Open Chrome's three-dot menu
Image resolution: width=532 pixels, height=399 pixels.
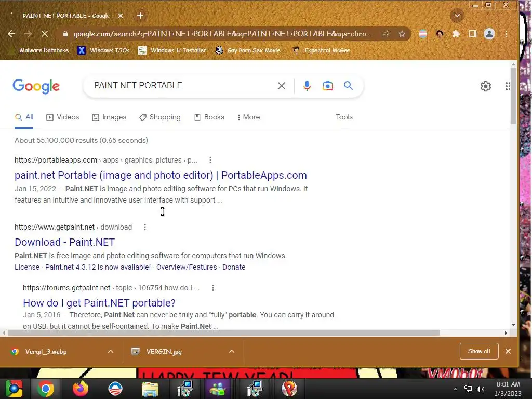506,34
